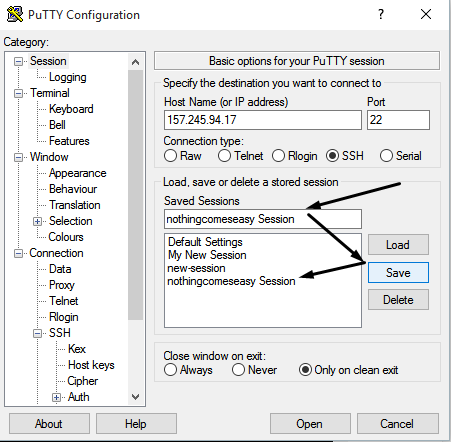Select nothingcomeseasy Session in saved list
The height and width of the screenshot is (442, 451).
pyautogui.click(x=231, y=281)
